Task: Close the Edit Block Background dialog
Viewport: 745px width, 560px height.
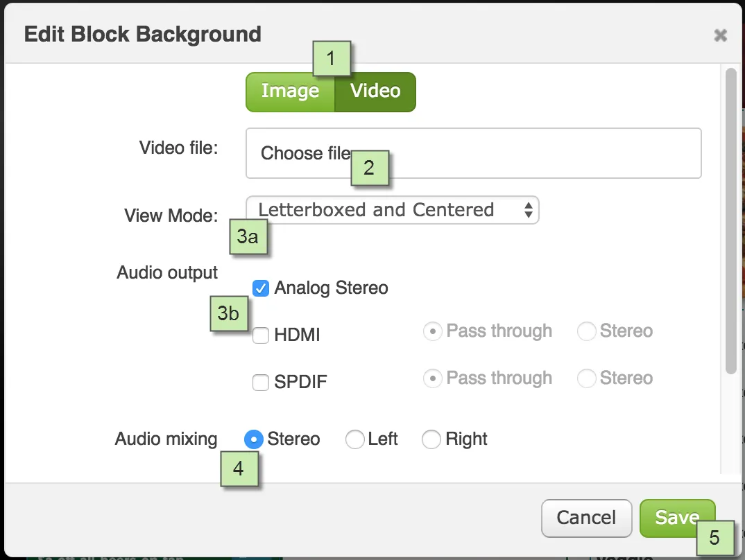Action: click(720, 35)
